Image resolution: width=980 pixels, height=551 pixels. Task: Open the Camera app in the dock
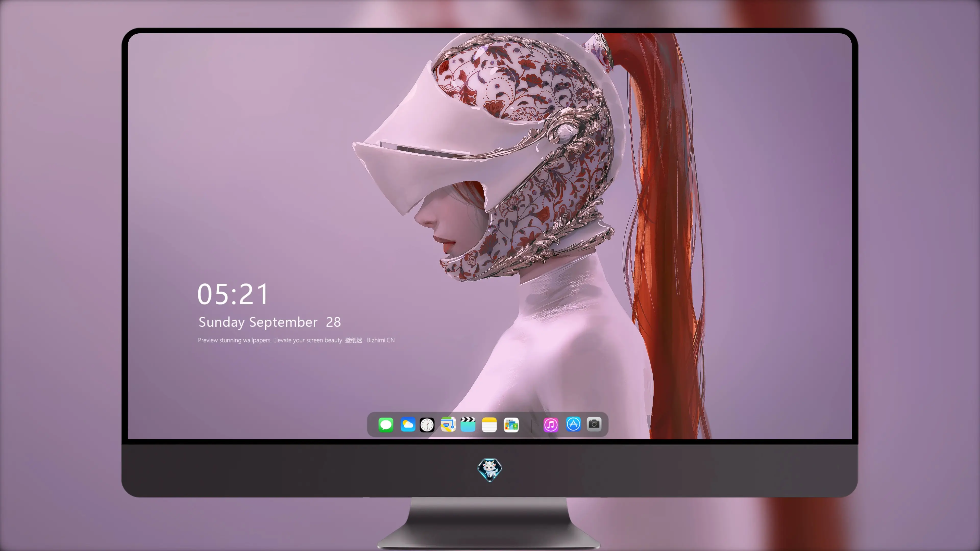pyautogui.click(x=594, y=424)
